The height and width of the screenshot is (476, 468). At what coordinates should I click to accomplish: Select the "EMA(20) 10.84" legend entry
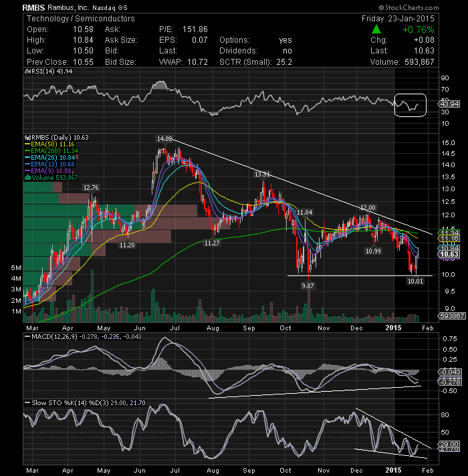[49, 158]
